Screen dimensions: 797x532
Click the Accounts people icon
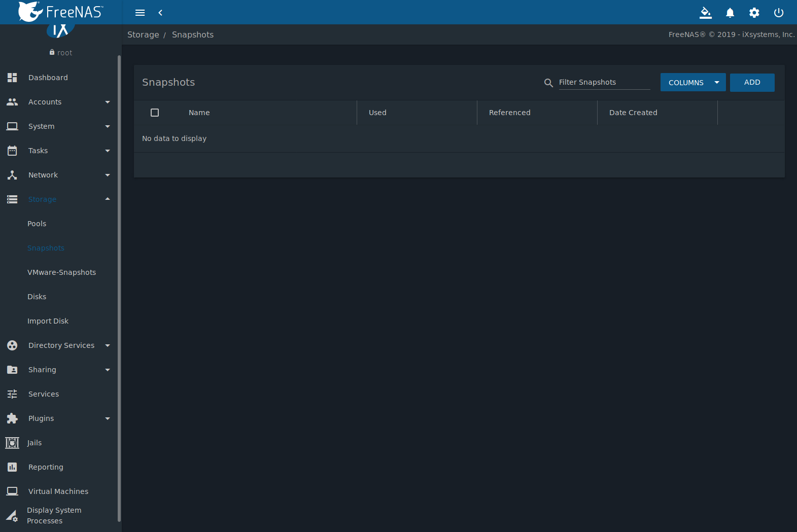point(12,102)
